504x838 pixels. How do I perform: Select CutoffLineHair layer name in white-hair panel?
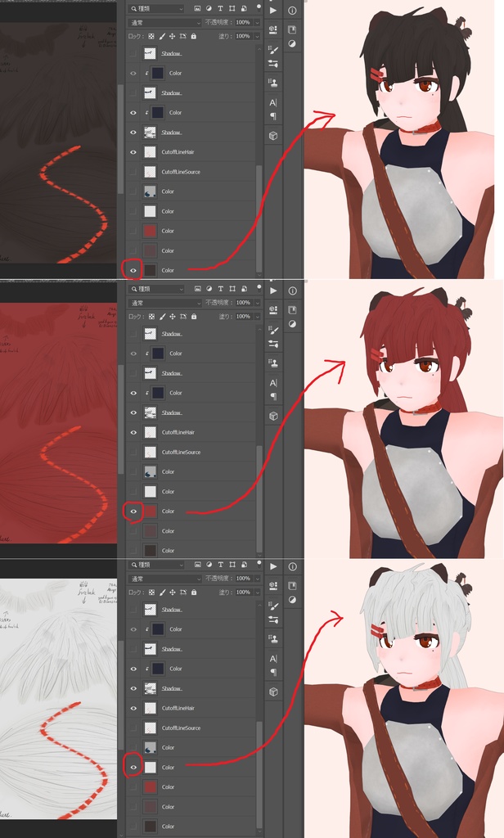[178, 708]
